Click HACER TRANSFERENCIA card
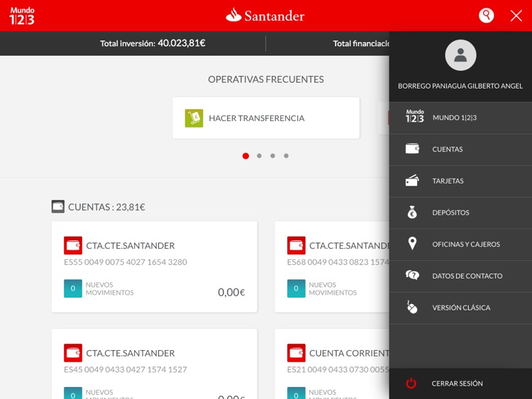This screenshot has width=532, height=399. 266,118
